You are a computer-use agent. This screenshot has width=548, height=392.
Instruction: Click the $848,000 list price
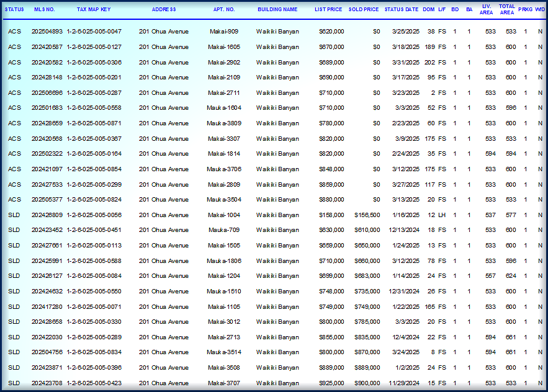pyautogui.click(x=331, y=169)
